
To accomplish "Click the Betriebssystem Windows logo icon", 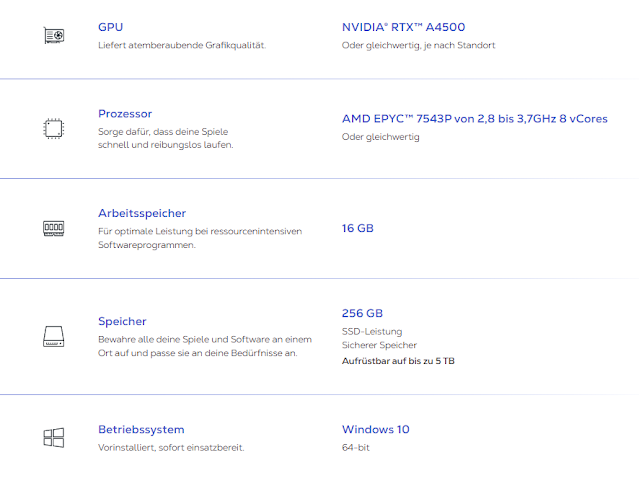I will point(54,438).
